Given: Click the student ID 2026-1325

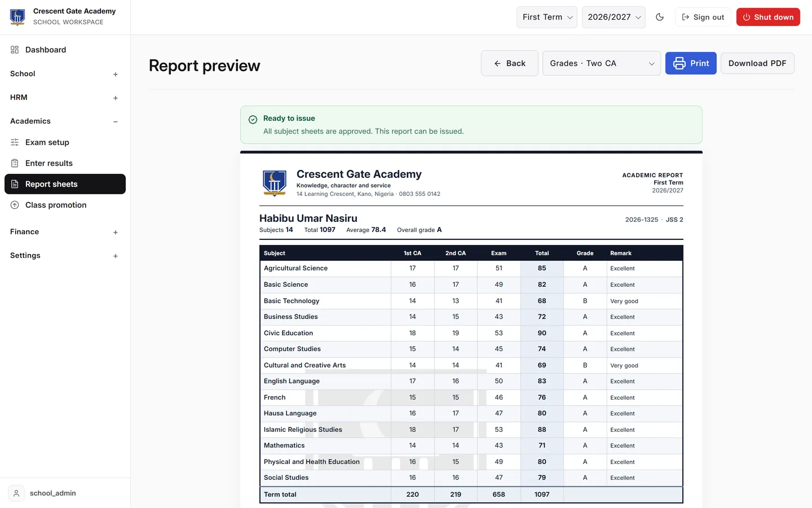Looking at the screenshot, I should [642, 220].
